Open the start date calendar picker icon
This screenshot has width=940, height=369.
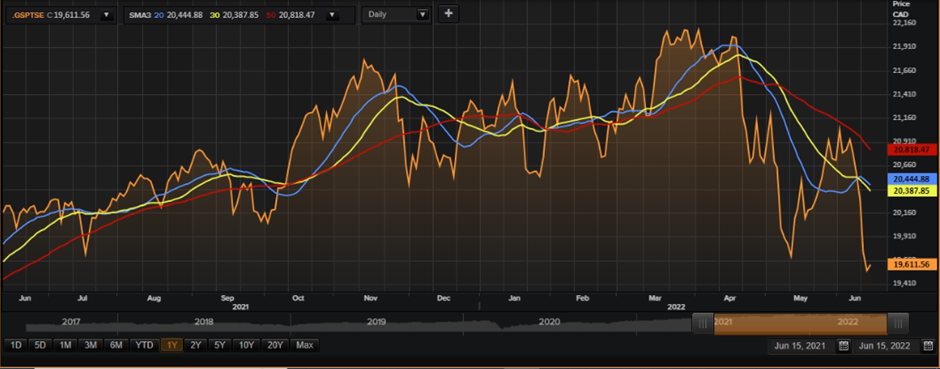coord(843,346)
